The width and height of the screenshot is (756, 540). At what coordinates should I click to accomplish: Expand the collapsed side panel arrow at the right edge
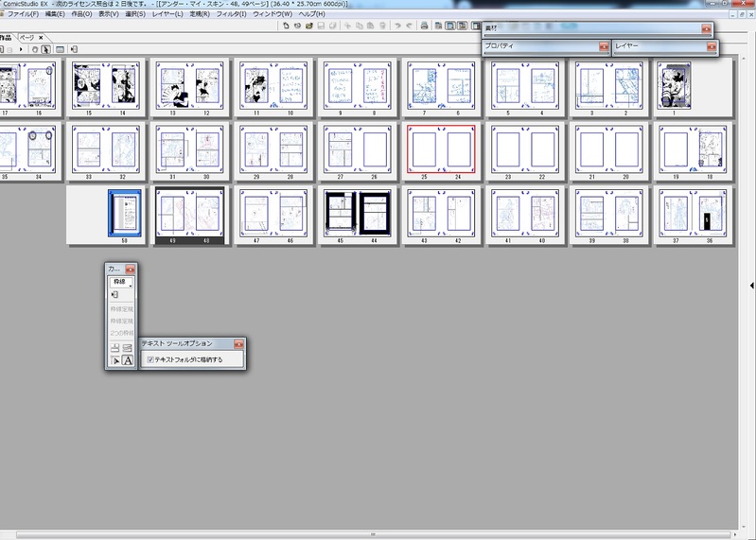point(751,286)
